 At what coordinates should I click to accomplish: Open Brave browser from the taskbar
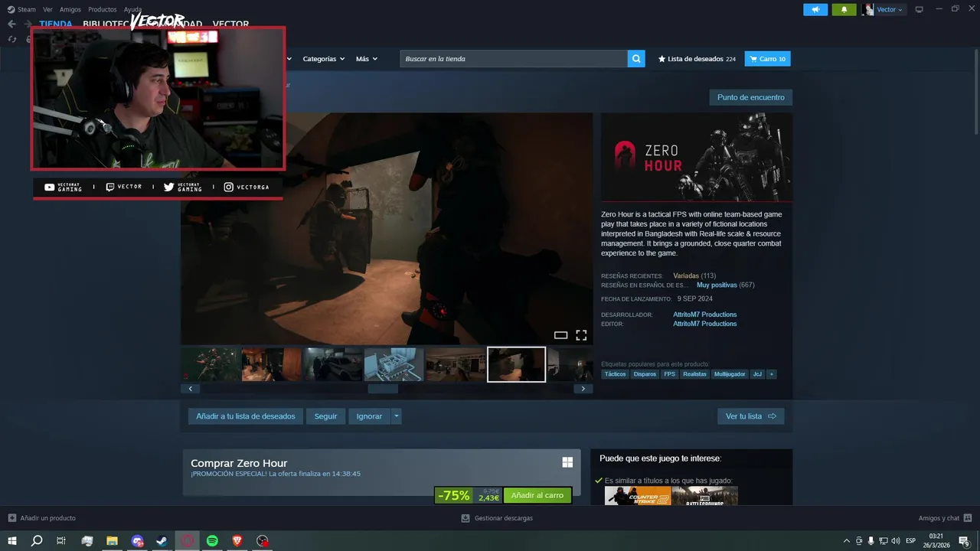(237, 541)
